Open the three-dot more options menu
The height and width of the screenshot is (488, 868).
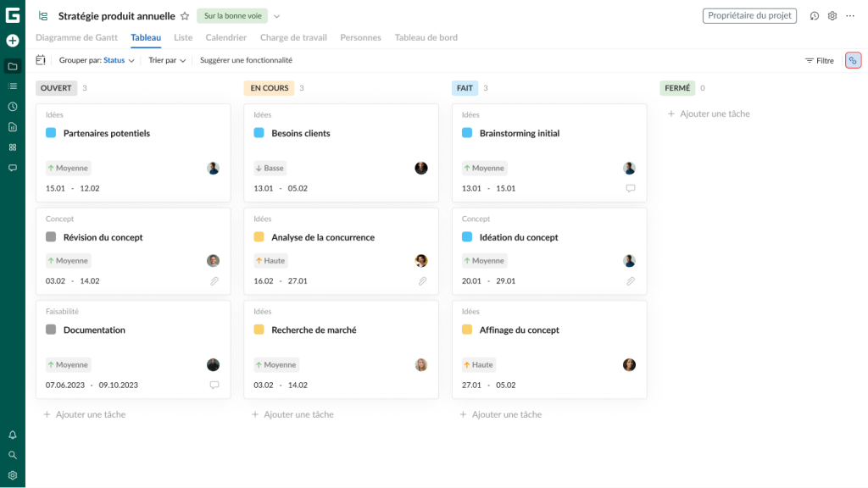point(850,16)
